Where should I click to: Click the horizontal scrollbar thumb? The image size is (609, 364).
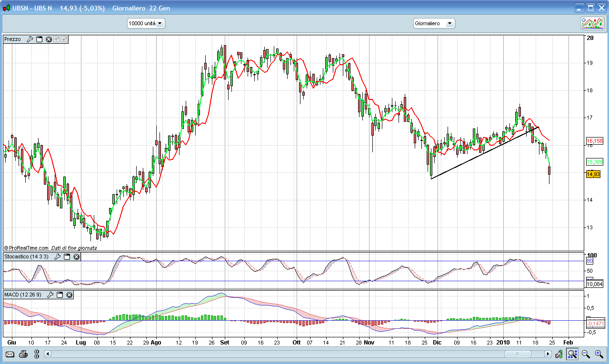518,354
